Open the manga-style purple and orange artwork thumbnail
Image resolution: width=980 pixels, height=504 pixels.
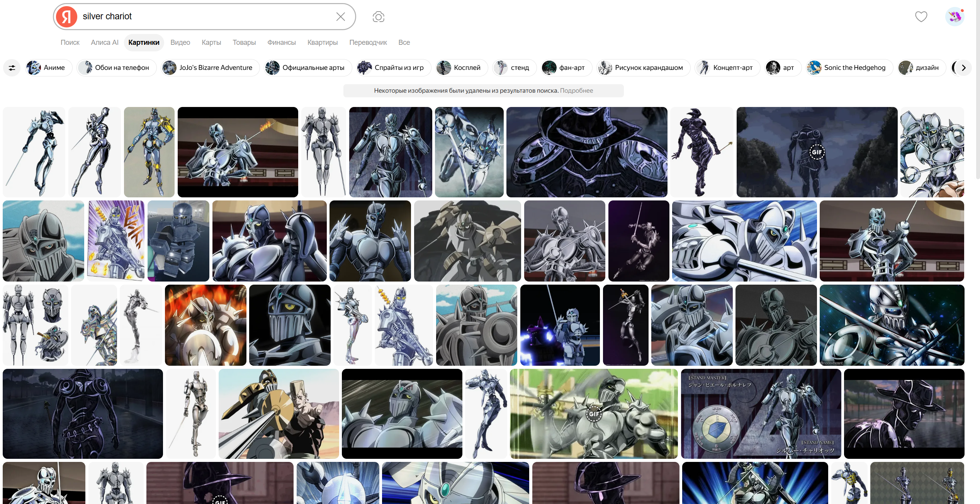pos(116,241)
